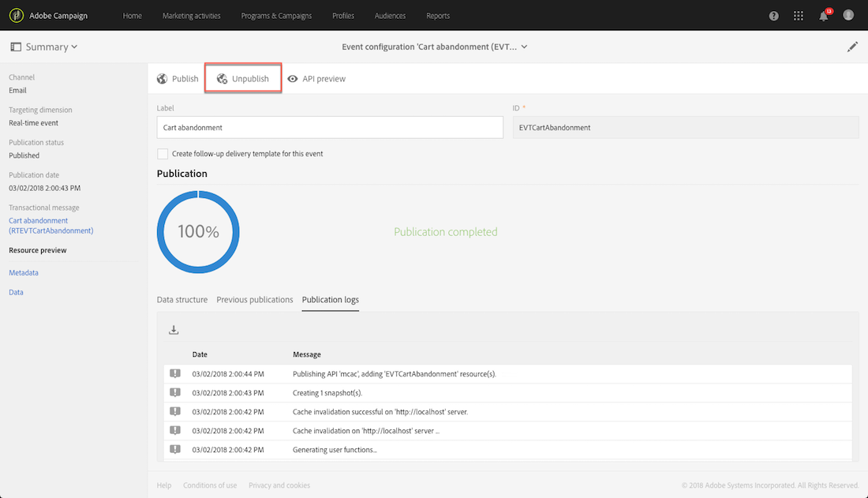Click the 100% publication progress ring
Image resolution: width=868 pixels, height=498 pixels.
pos(198,232)
